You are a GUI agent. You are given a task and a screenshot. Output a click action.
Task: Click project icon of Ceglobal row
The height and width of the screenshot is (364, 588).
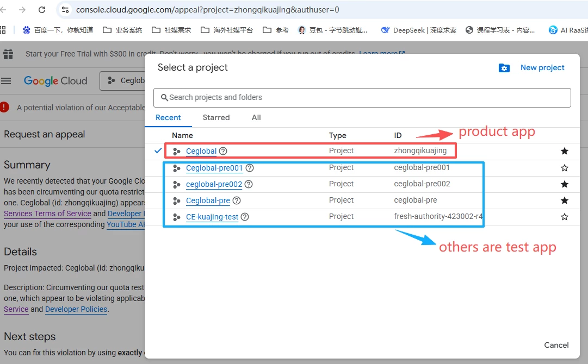(x=177, y=151)
